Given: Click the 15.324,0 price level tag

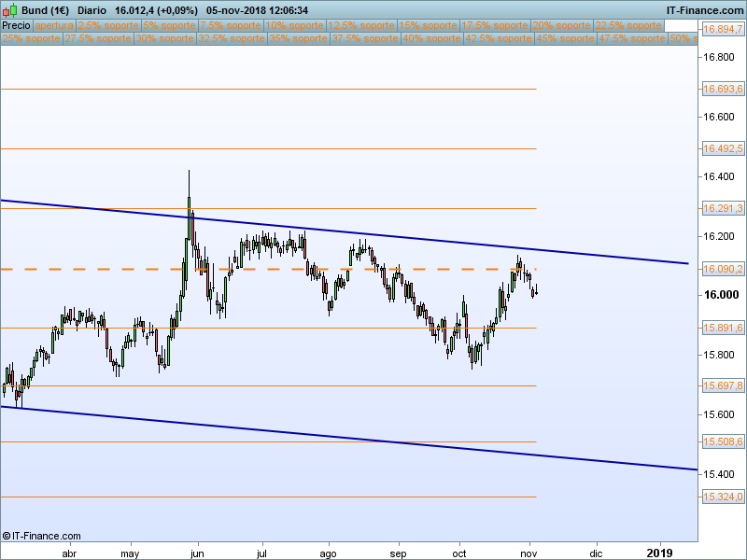Looking at the screenshot, I should (723, 497).
